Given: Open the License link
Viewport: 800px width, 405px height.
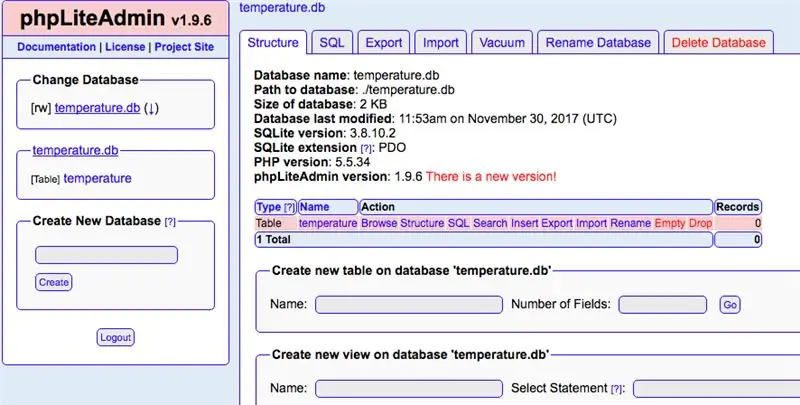Looking at the screenshot, I should pos(125,47).
